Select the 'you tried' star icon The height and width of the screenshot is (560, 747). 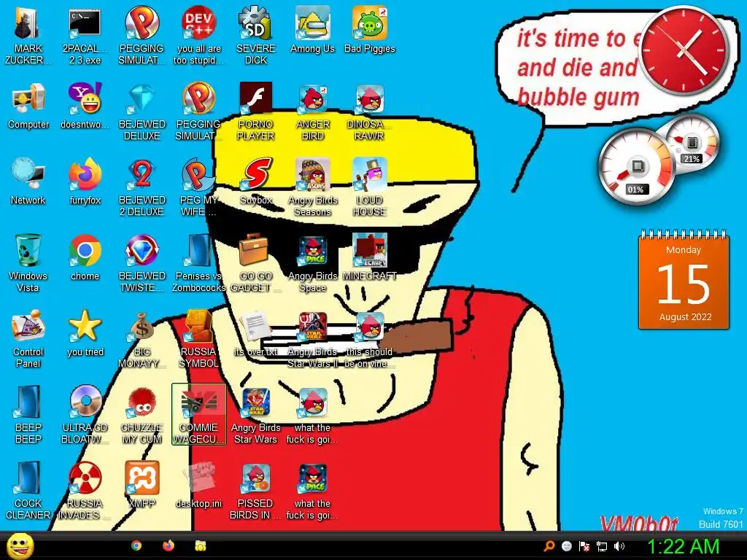coord(85,332)
